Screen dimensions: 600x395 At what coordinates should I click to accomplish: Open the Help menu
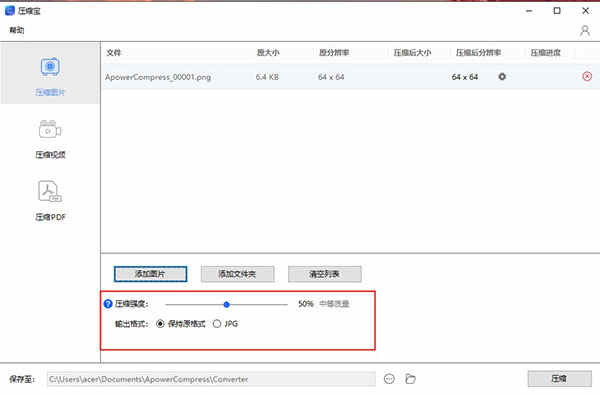point(16,30)
